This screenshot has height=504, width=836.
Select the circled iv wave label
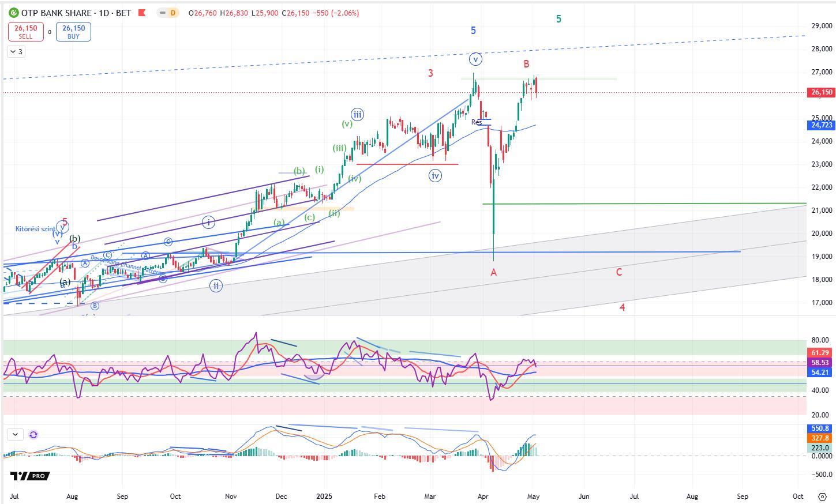click(x=436, y=175)
